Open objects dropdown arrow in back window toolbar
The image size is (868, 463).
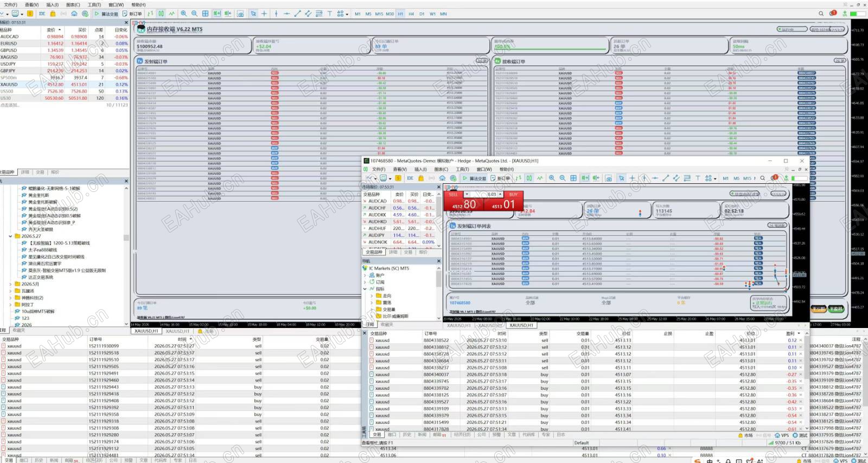347,14
